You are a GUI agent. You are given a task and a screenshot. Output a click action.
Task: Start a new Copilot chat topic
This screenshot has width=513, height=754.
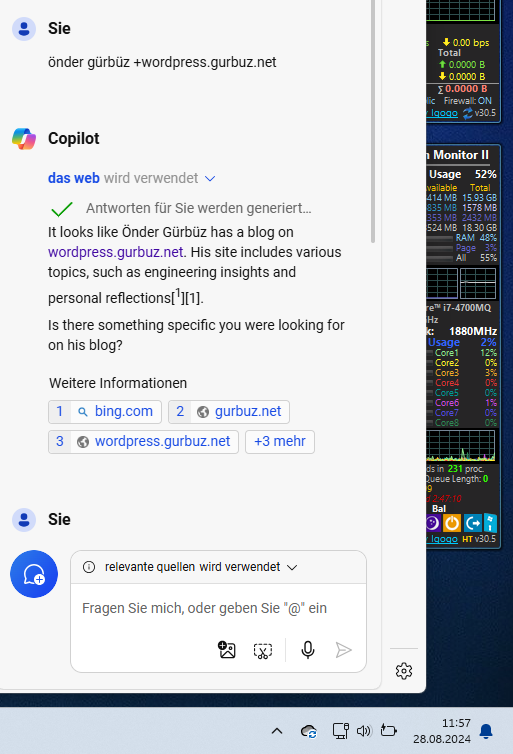(x=34, y=574)
